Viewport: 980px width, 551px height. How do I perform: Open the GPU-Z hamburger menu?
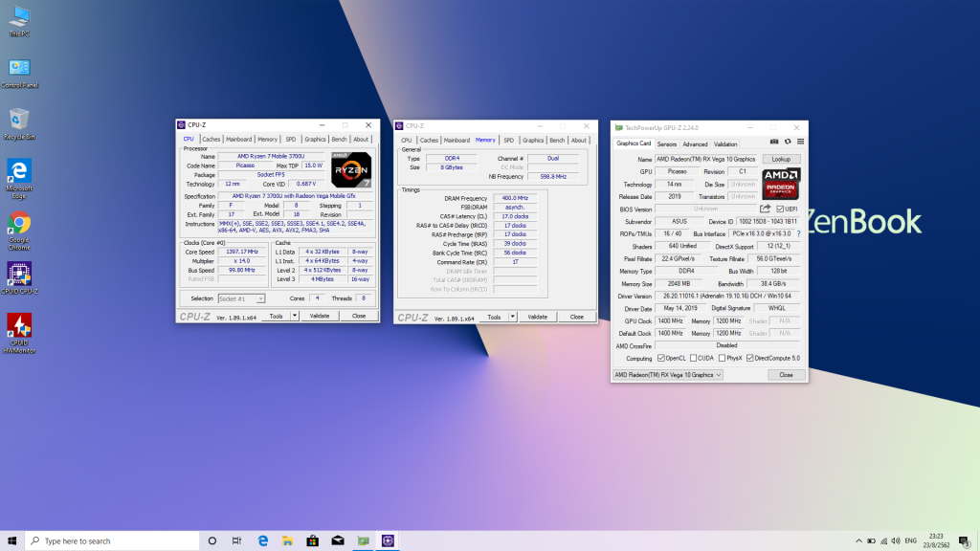[801, 142]
